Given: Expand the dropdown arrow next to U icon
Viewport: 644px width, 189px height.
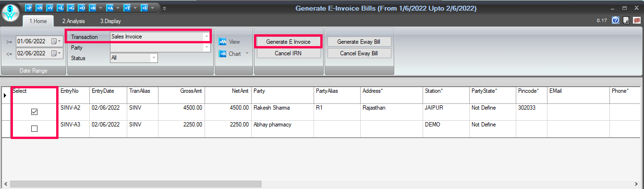Looking at the screenshot, I should pos(152,8).
